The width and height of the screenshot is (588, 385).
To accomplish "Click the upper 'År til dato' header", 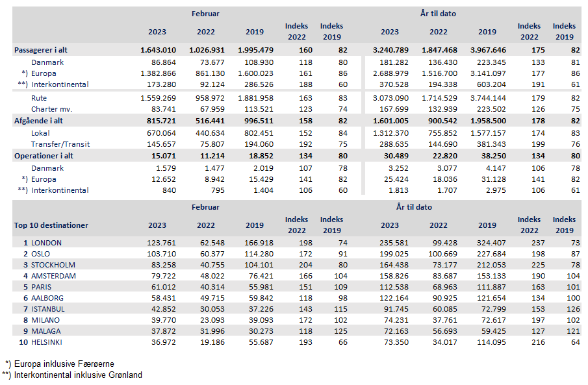I will click(x=438, y=14).
